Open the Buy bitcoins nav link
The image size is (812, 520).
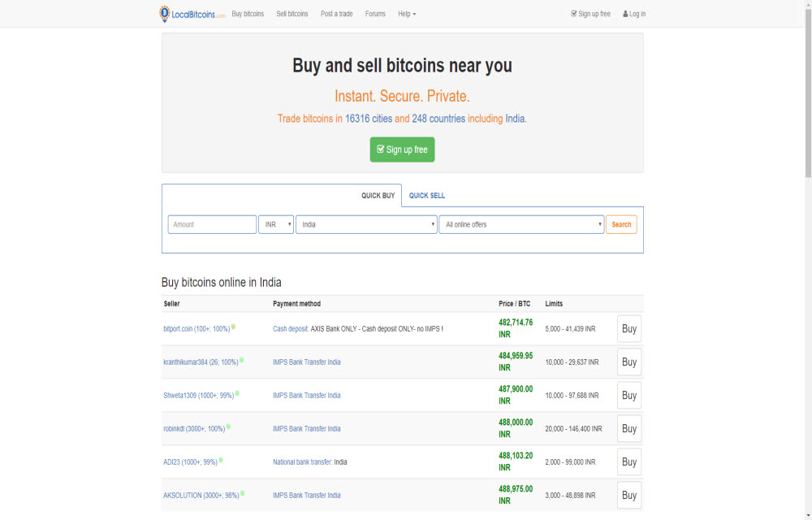point(248,14)
